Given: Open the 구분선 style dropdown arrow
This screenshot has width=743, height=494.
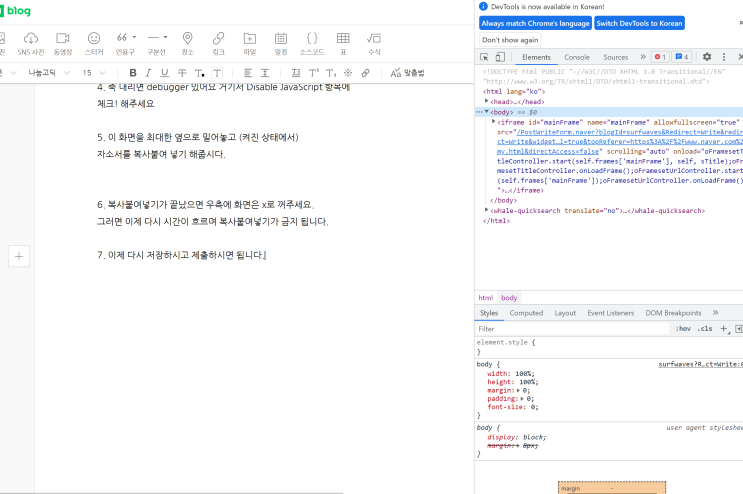Looking at the screenshot, I should (165, 37).
